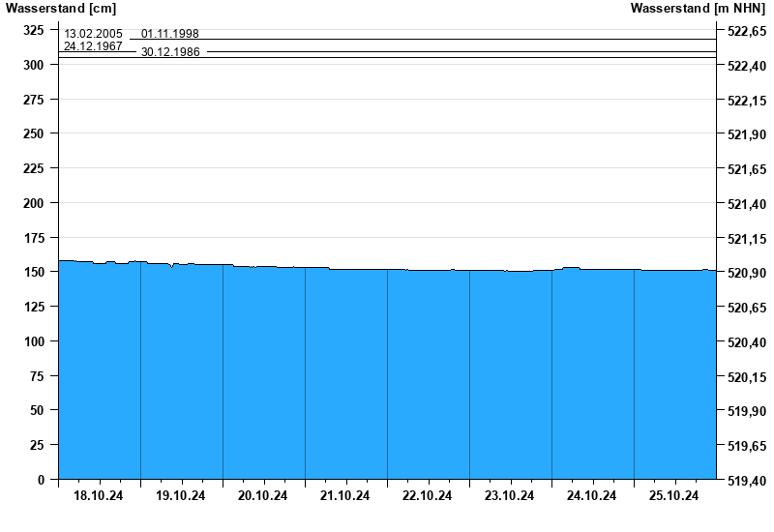Click the 20.10.24 x-axis label
Screen dimensions: 774x532
coord(263,496)
